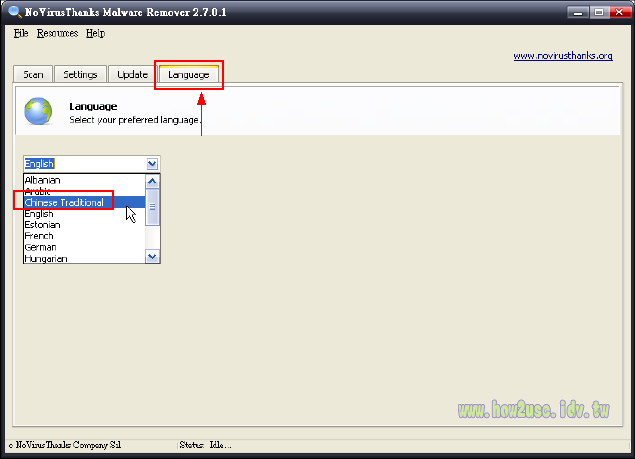This screenshot has height=459, width=635.
Task: Collapse the language combo box arrow
Action: 152,164
